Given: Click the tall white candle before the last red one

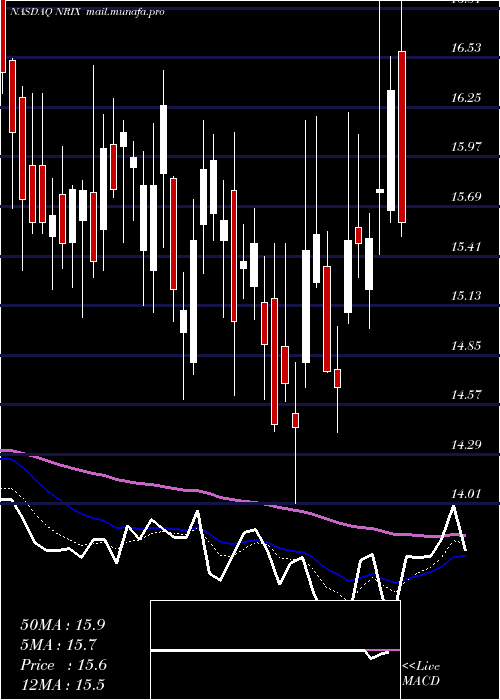Looking at the screenshot, I should coord(391,150).
